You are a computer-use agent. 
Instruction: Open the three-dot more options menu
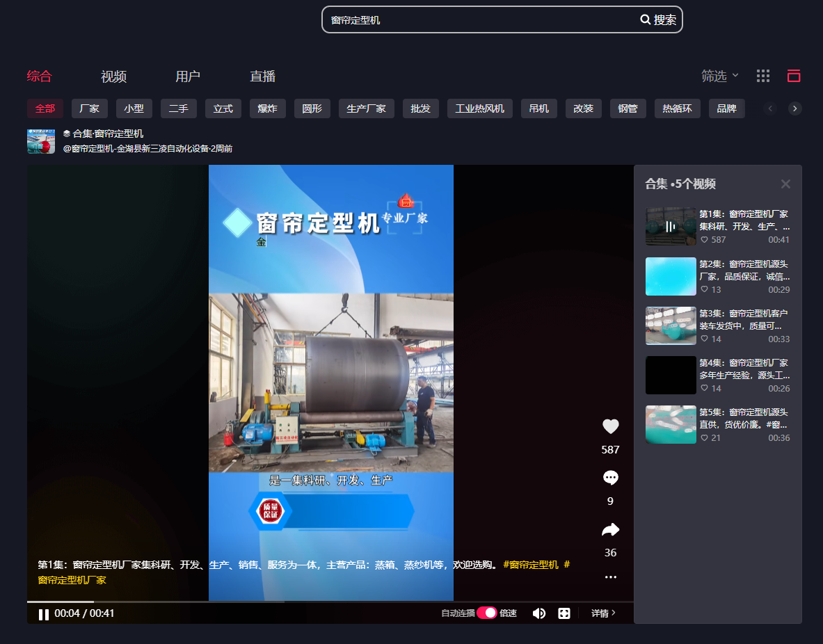[610, 577]
